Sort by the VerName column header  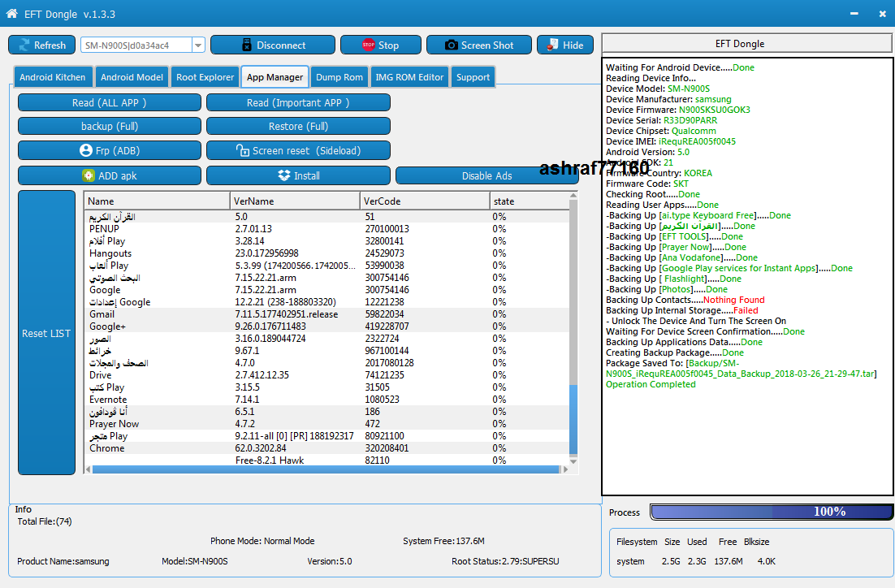point(295,201)
